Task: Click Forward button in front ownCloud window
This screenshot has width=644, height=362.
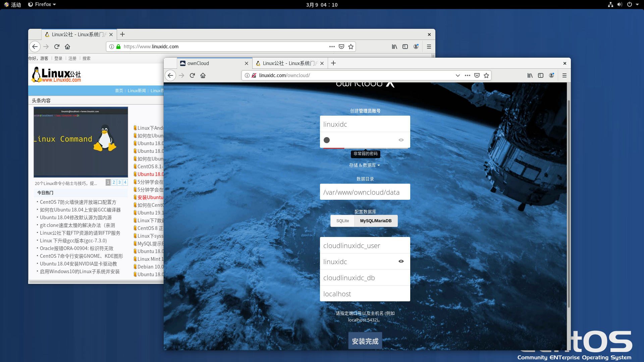Action: 181,75
